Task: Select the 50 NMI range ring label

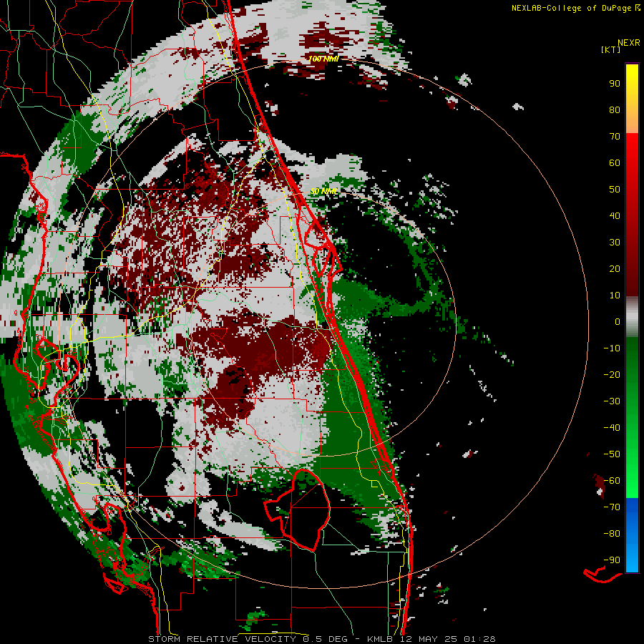Action: point(323,191)
